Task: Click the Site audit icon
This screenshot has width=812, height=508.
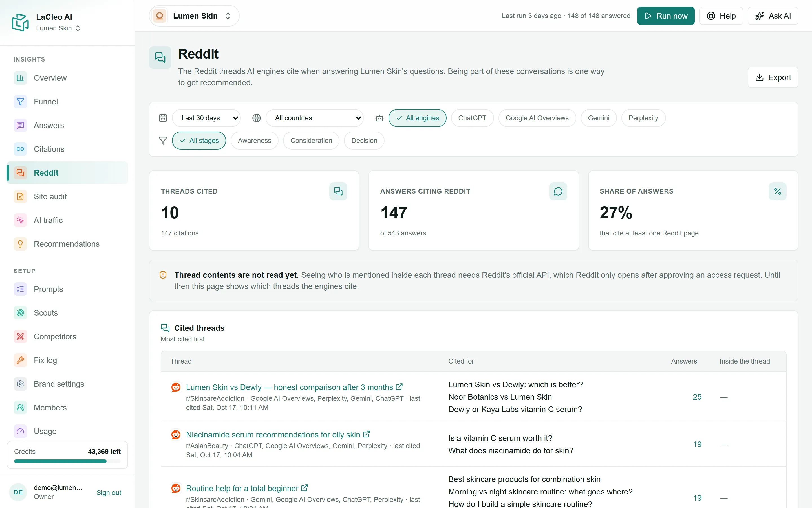Action: 20,196
